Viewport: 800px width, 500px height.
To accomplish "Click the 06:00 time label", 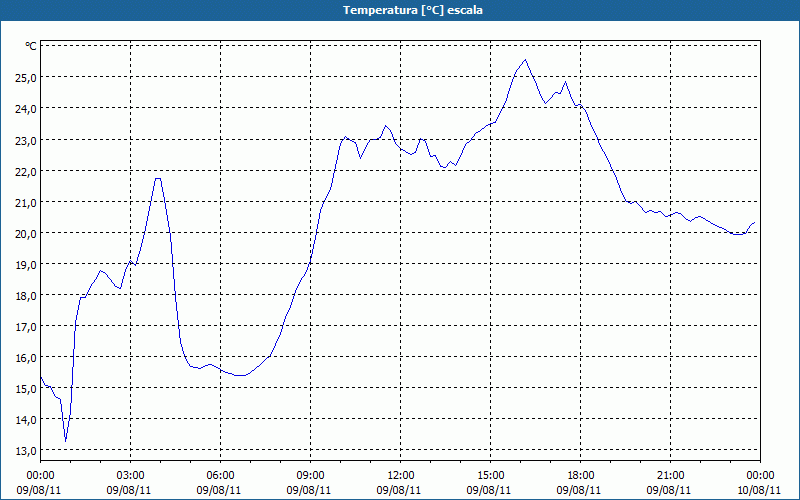I will pos(220,475).
